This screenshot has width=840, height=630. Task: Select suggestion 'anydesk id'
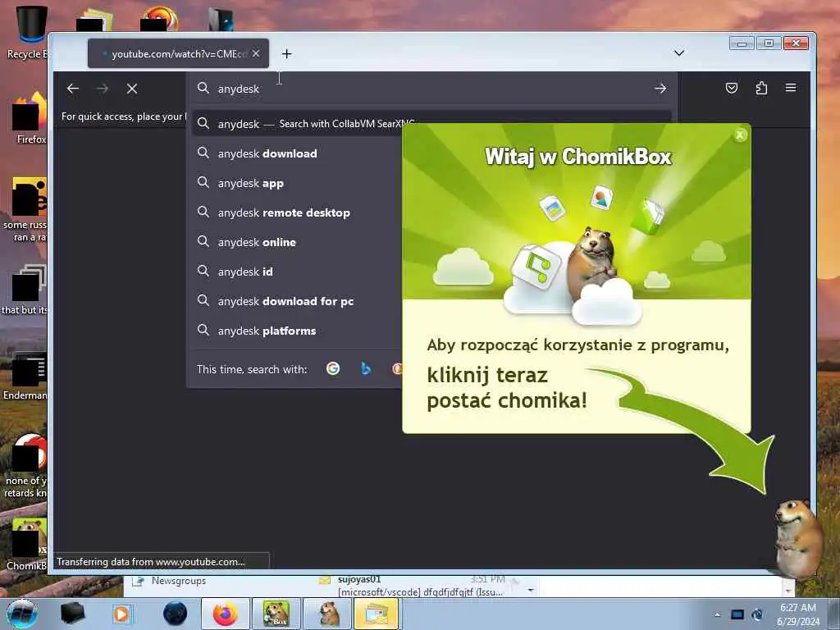[x=298, y=272]
